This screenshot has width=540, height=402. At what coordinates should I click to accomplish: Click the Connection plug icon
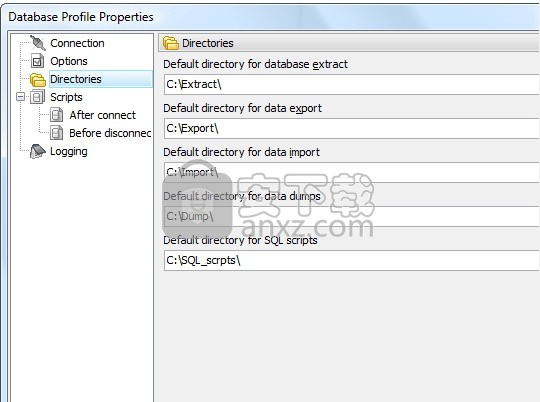[38, 43]
